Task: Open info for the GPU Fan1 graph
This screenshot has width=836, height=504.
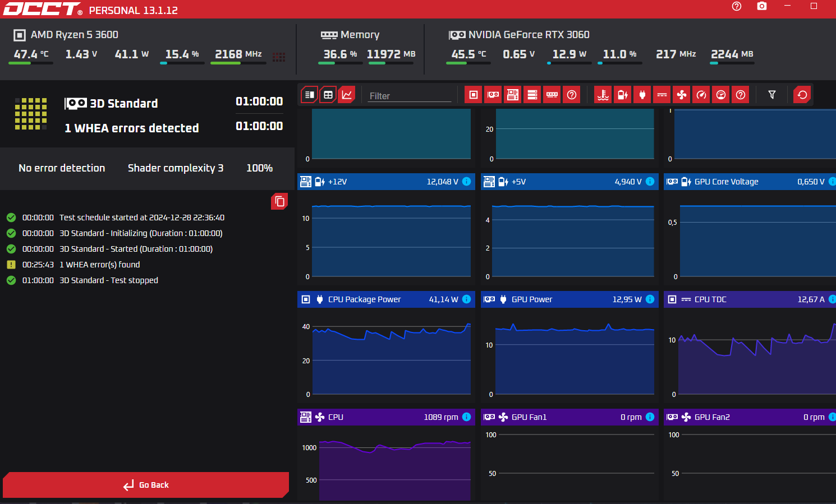Action: point(650,417)
